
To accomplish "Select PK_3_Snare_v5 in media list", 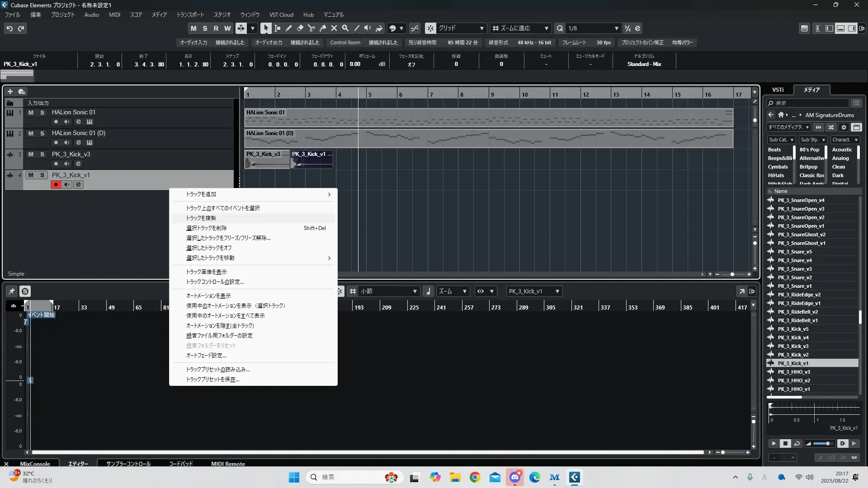I will click(x=794, y=252).
